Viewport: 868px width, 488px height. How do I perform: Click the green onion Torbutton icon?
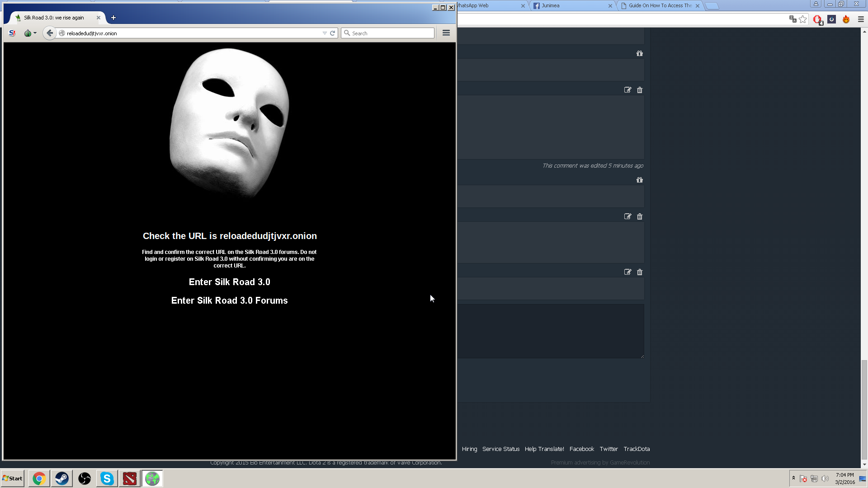28,33
